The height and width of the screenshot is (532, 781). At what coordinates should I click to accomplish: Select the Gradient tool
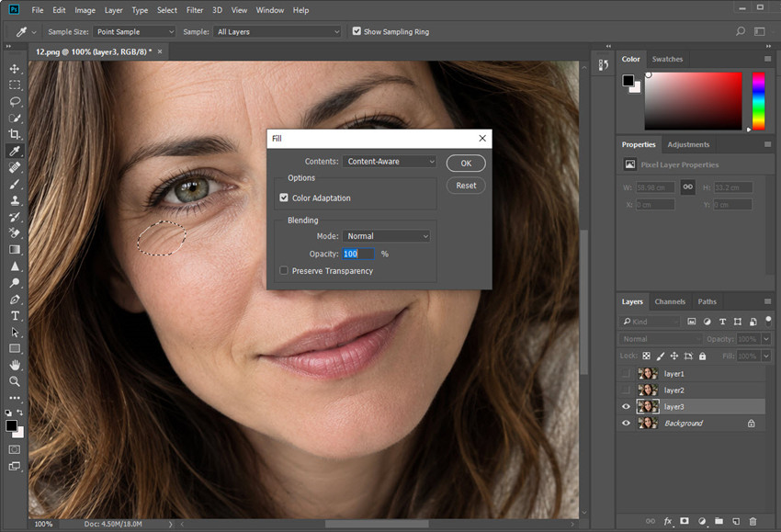15,250
